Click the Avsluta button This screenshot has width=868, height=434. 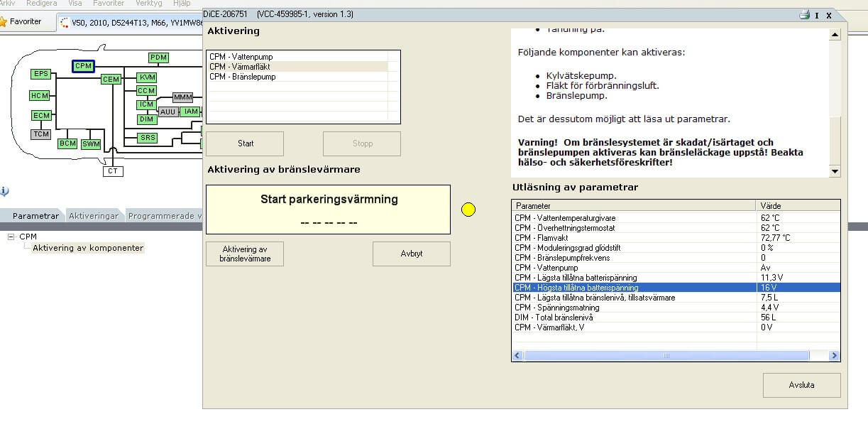click(801, 385)
